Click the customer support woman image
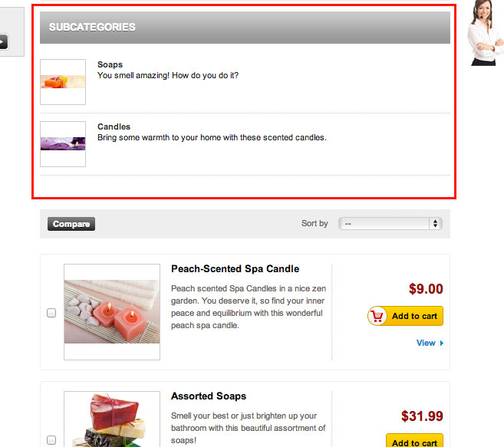Image resolution: width=504 pixels, height=447 pixels. coord(486,33)
